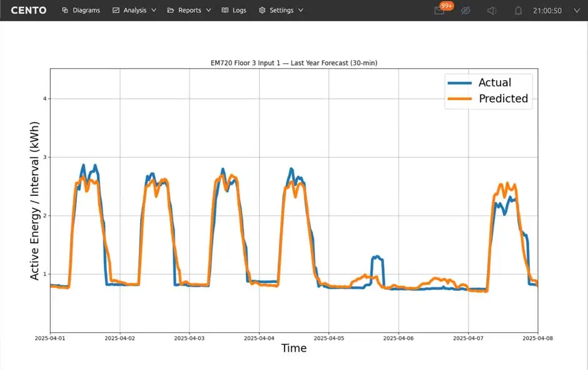This screenshot has height=370, width=588.
Task: Click the 21:00:50 clock display
Action: click(547, 11)
